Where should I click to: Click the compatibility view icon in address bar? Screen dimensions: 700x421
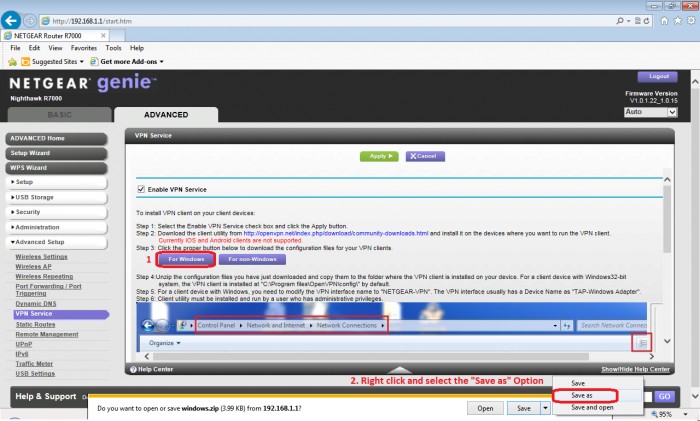coord(638,21)
